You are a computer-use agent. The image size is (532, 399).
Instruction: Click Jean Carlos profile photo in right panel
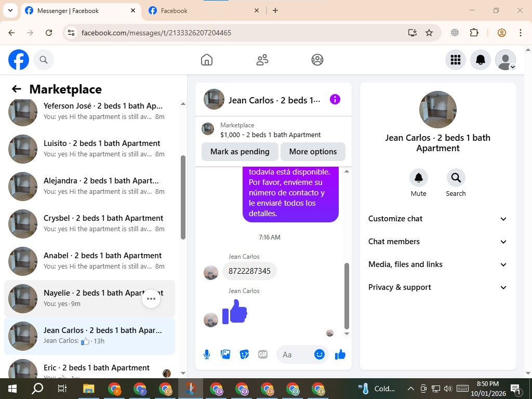437,110
